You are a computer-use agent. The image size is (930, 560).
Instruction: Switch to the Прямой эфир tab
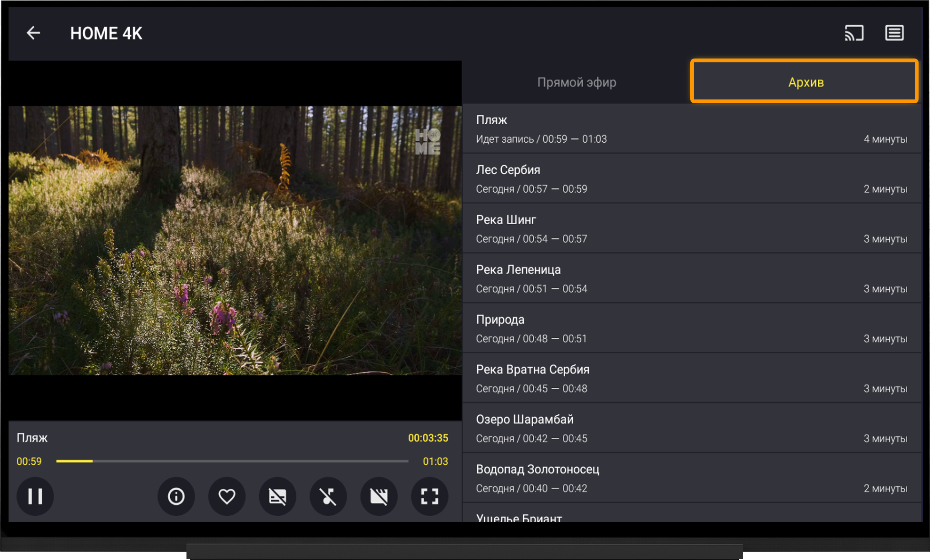coord(577,82)
